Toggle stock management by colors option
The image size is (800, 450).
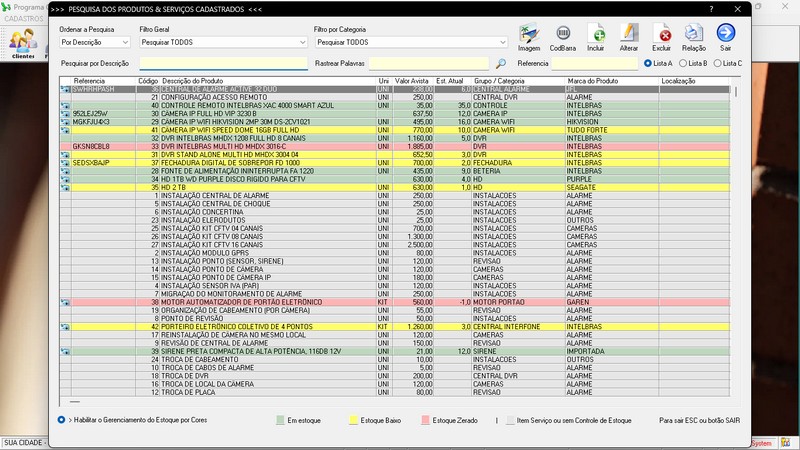(62, 419)
